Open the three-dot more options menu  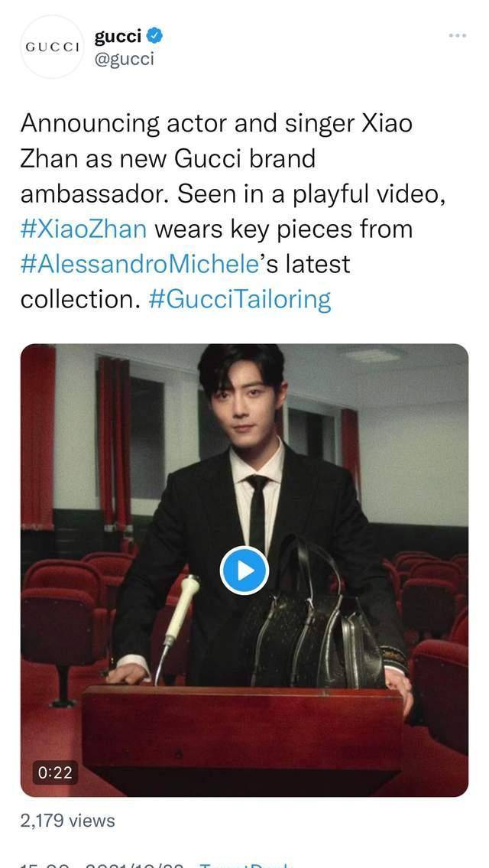pyautogui.click(x=458, y=35)
